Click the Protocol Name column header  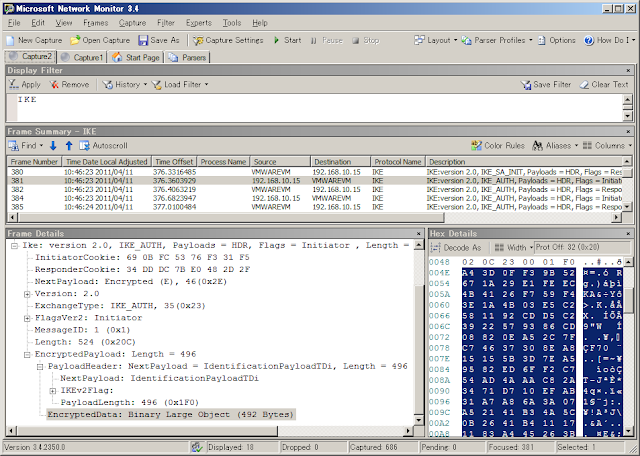[x=398, y=162]
